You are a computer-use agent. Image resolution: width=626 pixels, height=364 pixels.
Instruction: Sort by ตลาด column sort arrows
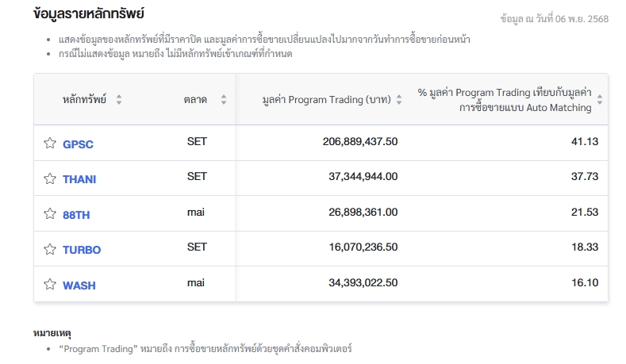tap(224, 100)
